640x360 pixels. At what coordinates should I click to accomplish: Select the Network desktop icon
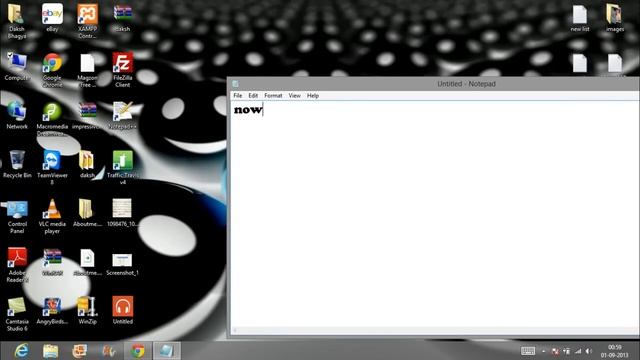pos(17,115)
